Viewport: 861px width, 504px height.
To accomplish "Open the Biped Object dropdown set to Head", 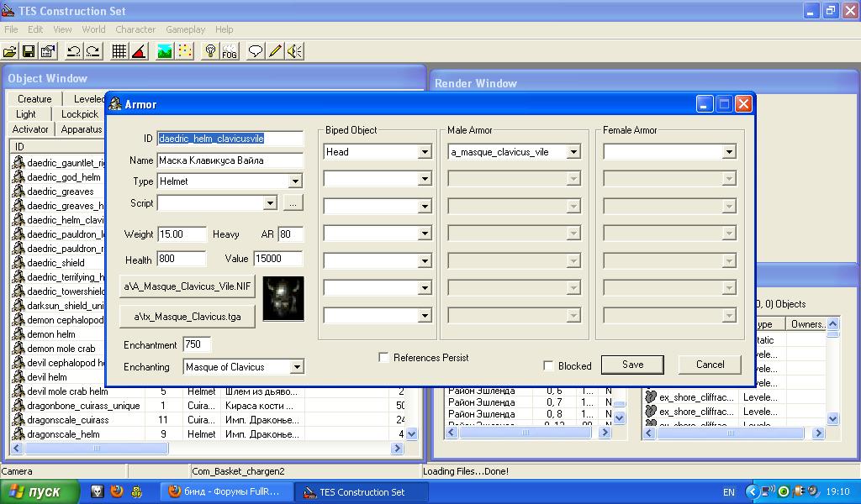I will pyautogui.click(x=425, y=152).
